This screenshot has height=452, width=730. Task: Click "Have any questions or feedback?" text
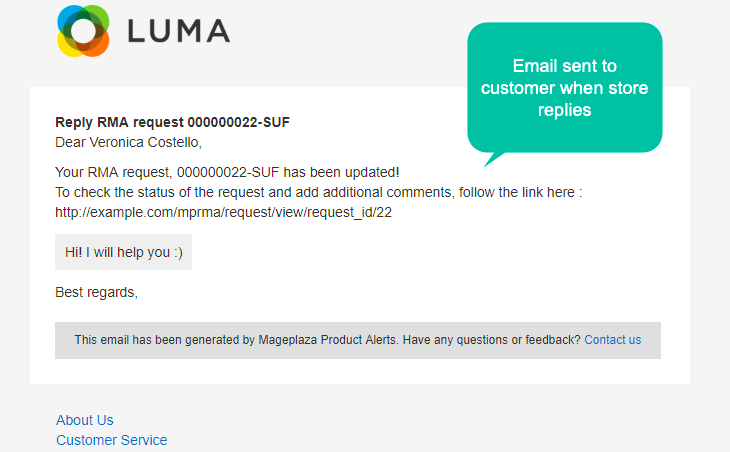pos(492,340)
